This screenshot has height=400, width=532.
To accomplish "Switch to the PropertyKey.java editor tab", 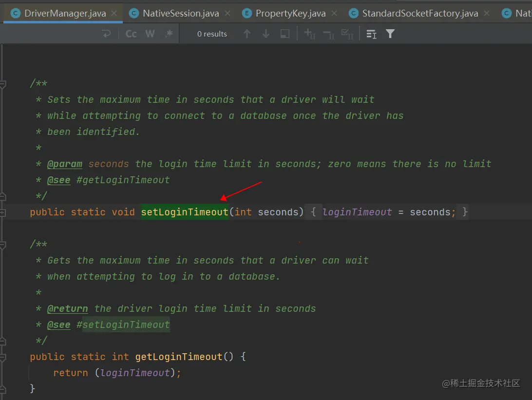I will coord(290,13).
